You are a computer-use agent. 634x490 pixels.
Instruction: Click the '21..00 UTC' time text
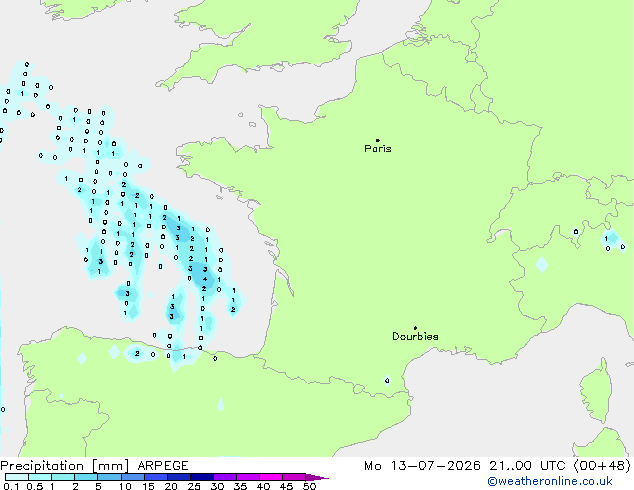coord(526,466)
